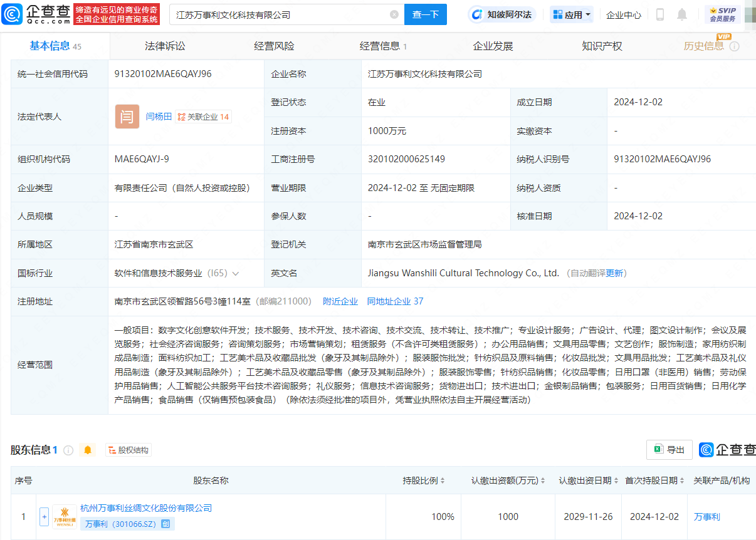Image resolution: width=756 pixels, height=540 pixels.
Task: Open the 历史信息 VIP tab
Action: point(704,46)
